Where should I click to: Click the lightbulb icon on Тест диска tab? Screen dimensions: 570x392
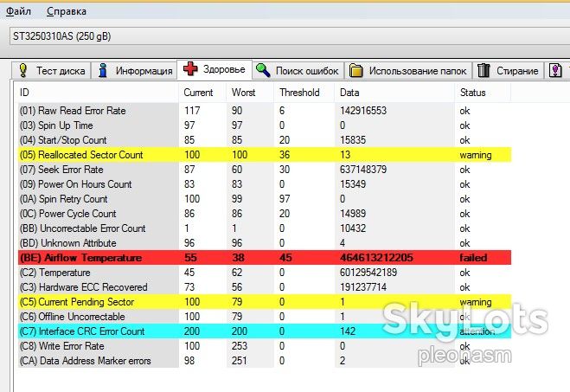(22, 70)
